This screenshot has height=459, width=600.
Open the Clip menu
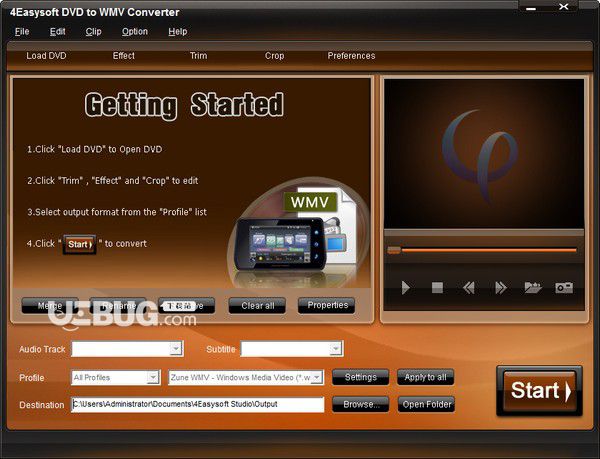(93, 32)
